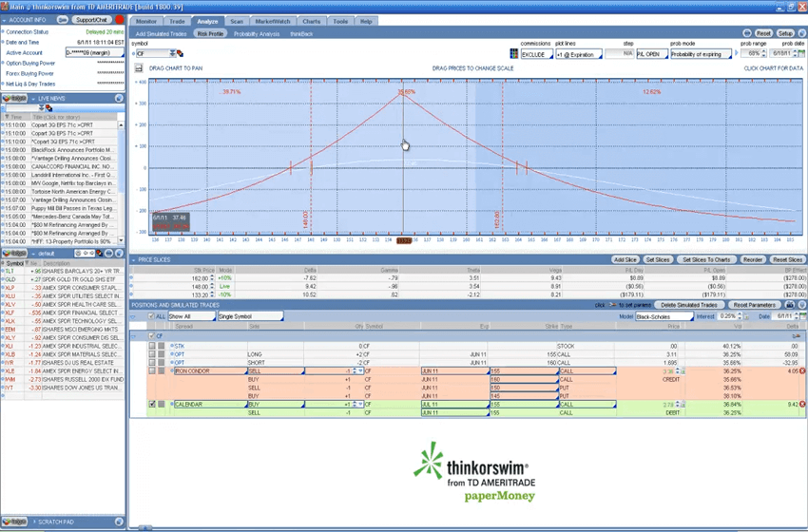The width and height of the screenshot is (808, 532).
Task: Click the Delete Simulated Trades button
Action: 689,305
